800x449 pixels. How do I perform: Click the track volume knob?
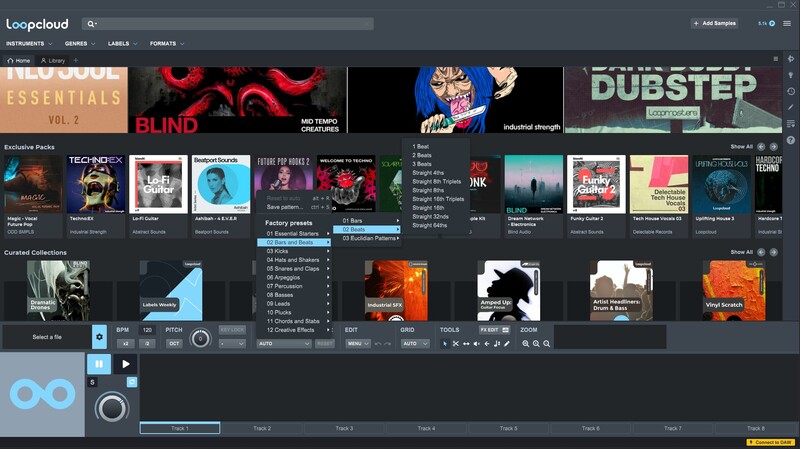pos(112,407)
